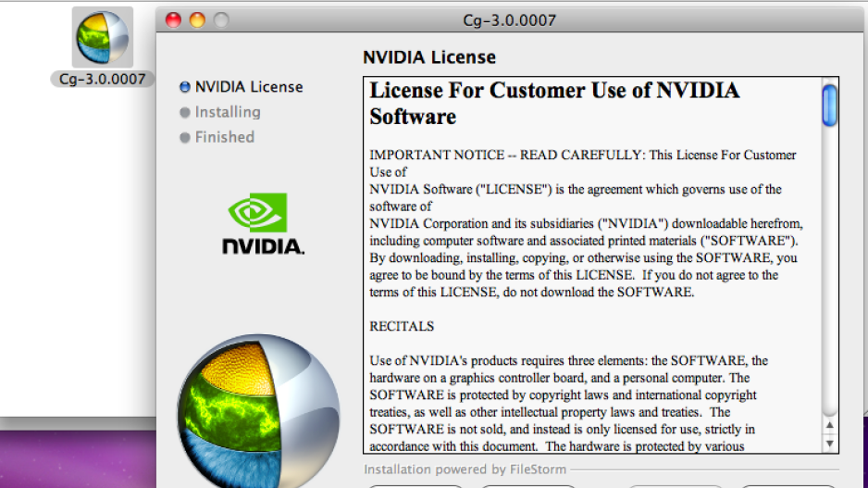
Task: Click the disabled zoom button in the title bar
Action: click(221, 20)
